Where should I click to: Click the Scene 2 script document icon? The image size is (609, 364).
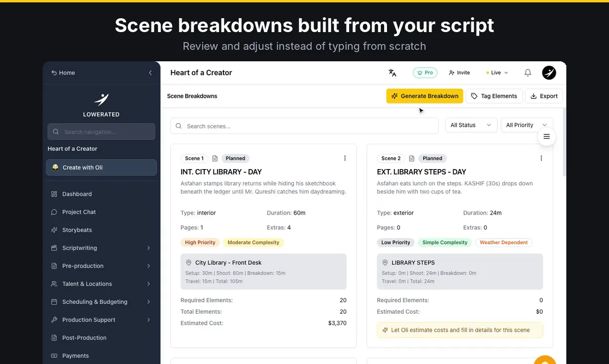coord(411,159)
